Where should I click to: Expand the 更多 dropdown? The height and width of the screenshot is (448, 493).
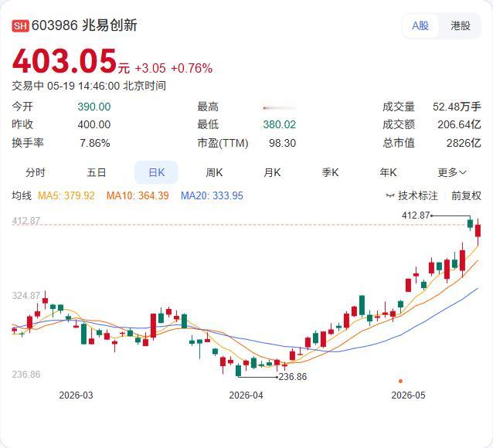pyautogui.click(x=452, y=172)
